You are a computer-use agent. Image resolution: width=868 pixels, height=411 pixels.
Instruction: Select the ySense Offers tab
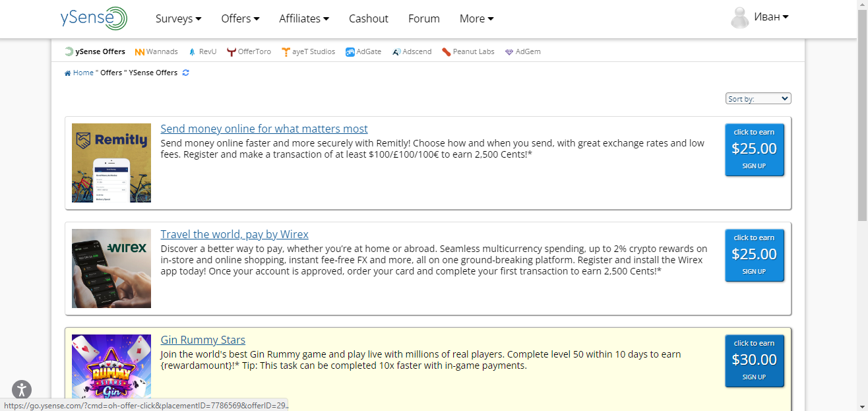point(95,51)
